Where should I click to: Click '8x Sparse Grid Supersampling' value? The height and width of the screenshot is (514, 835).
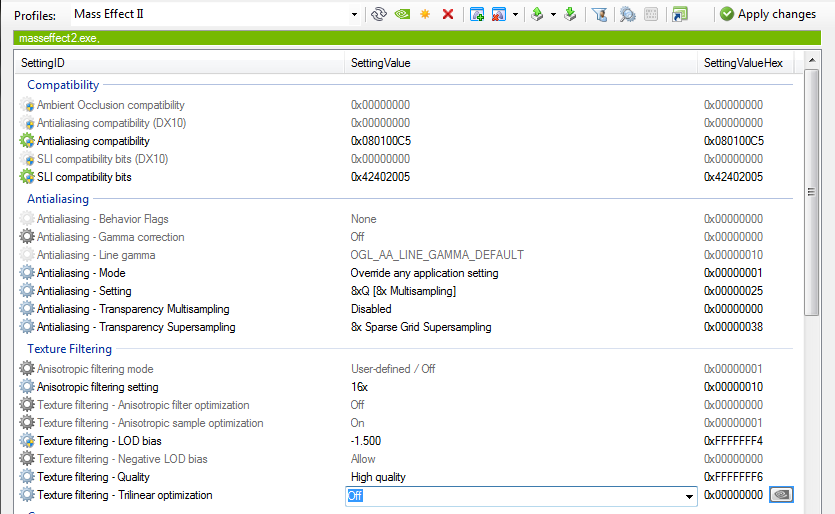point(421,327)
